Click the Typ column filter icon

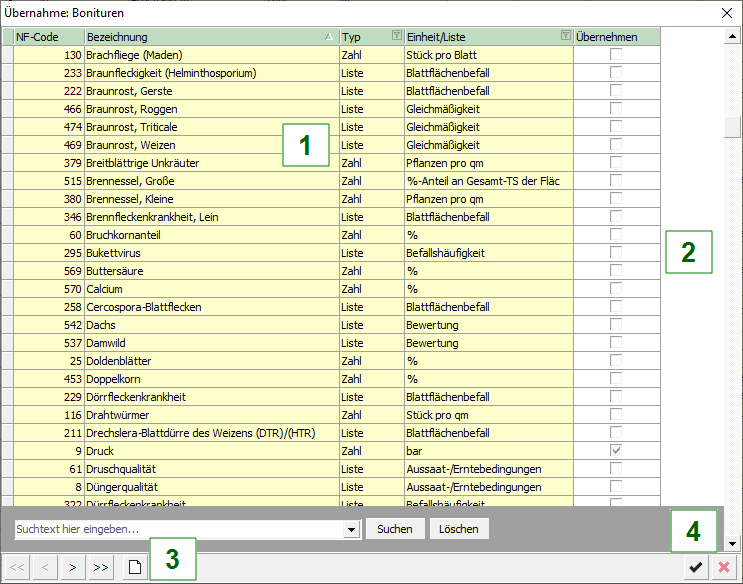(396, 36)
